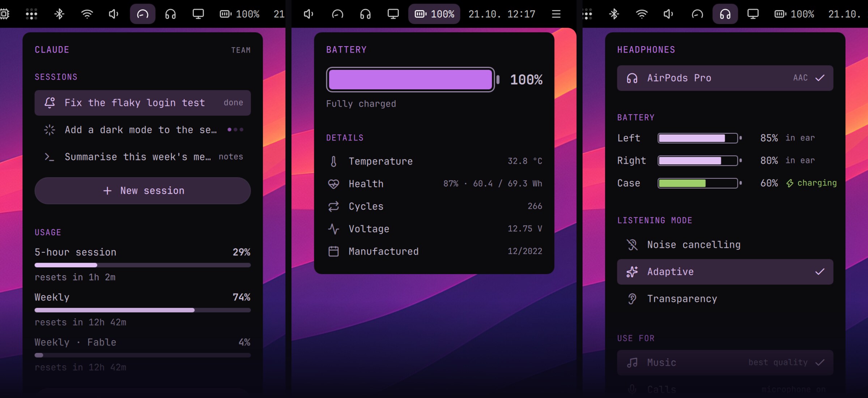Click the Wi-Fi icon above the Headphones panel

coord(642,14)
